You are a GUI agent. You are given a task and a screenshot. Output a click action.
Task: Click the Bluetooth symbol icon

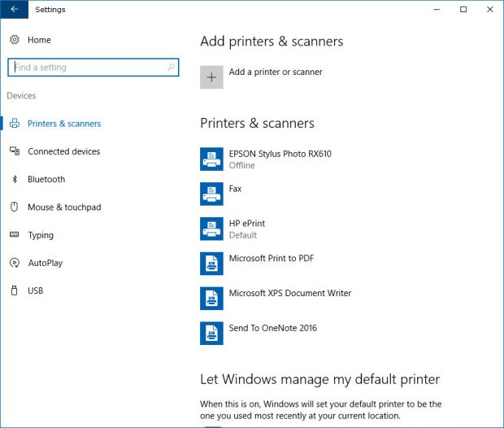tap(15, 179)
